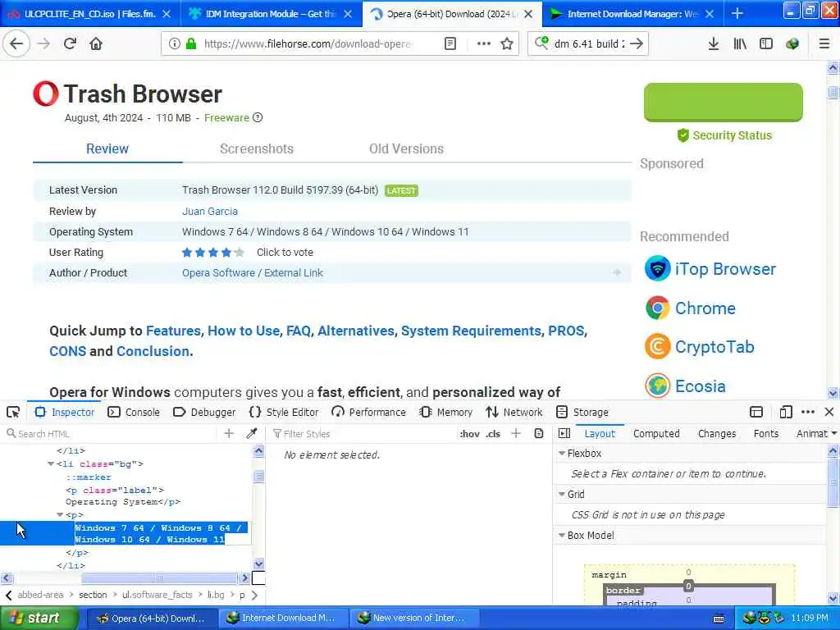Open the hidden sidebar tabs dropdown
The image size is (840, 630).
(834, 433)
